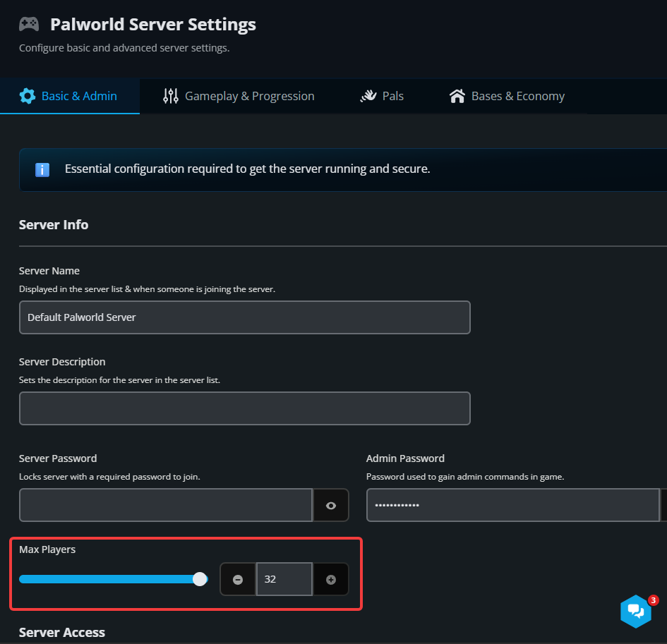Click 'Locks server with a required password' text
Viewport: 667px width, 644px height.
[109, 477]
